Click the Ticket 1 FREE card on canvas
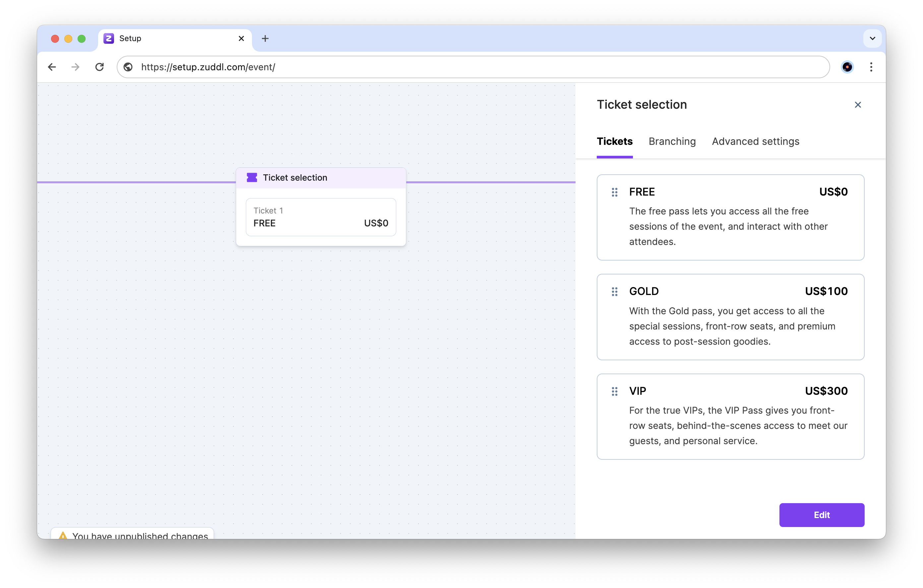Viewport: 923px width, 588px height. click(321, 217)
